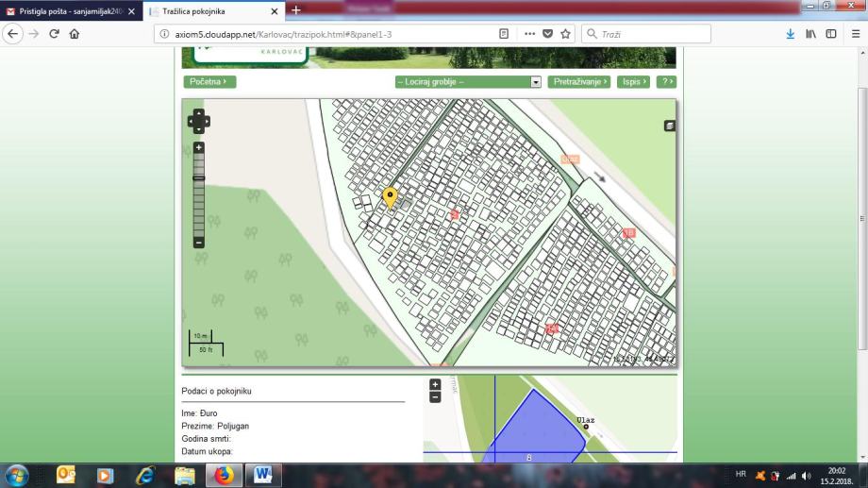Viewport: 868px width, 488px height.
Task: Open the browser home page
Action: 75,34
